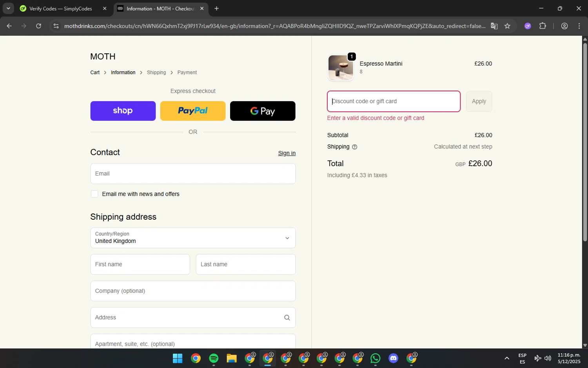Check Email me with news and offers
The height and width of the screenshot is (368, 588).
click(94, 194)
